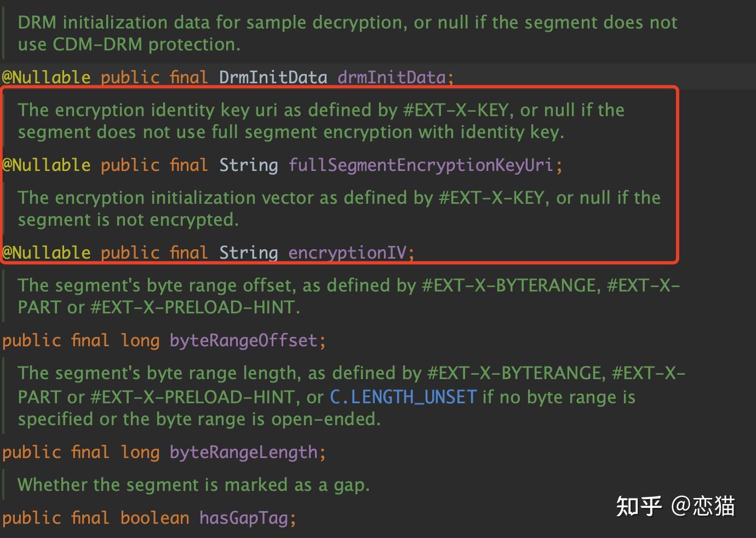Viewport: 756px width, 538px height.
Task: Click the boolean keyword before hasGapTag
Action: pyautogui.click(x=154, y=518)
